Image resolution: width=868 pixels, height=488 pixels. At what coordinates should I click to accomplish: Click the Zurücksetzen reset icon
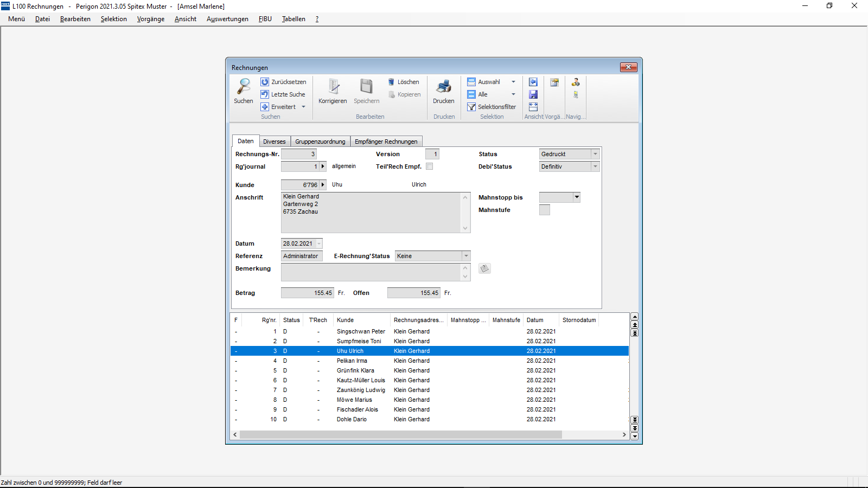click(x=265, y=82)
